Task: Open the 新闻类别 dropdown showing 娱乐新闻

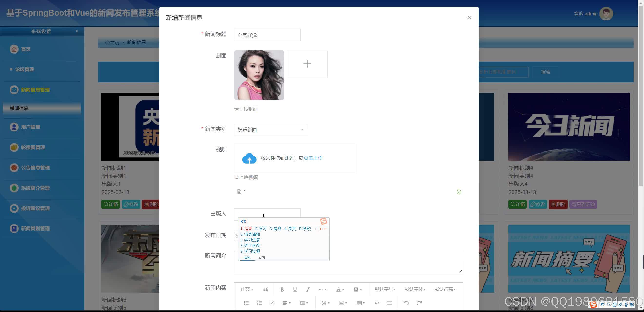Action: pos(271,129)
